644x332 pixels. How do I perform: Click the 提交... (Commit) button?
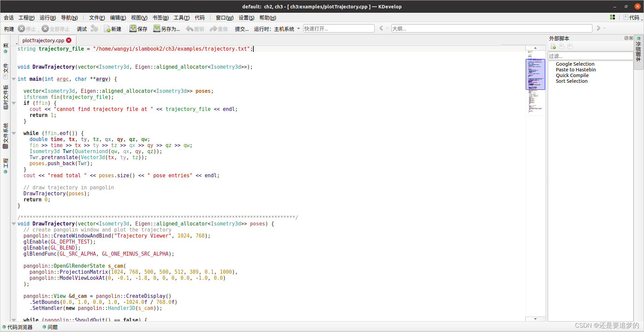[x=242, y=29]
